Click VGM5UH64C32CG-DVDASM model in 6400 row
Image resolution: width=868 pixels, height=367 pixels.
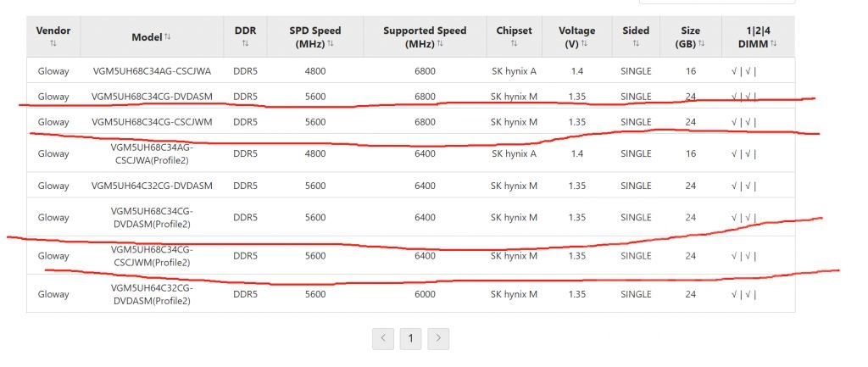point(152,186)
